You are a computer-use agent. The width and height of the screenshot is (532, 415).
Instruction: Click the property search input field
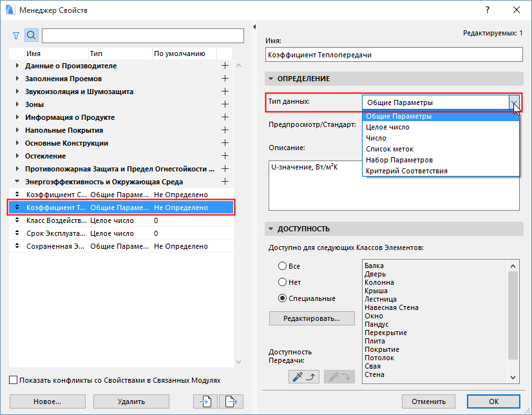pos(143,35)
